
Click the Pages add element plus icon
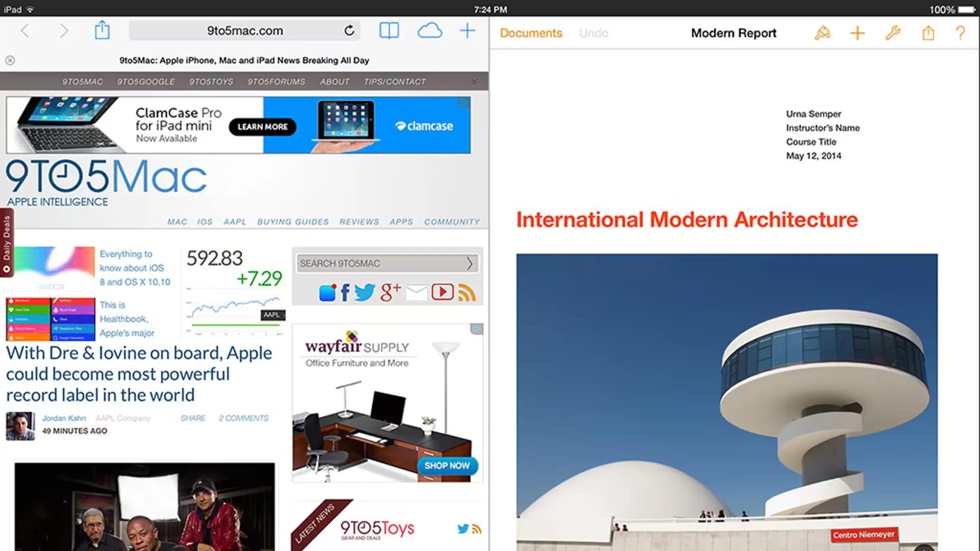pos(857,32)
